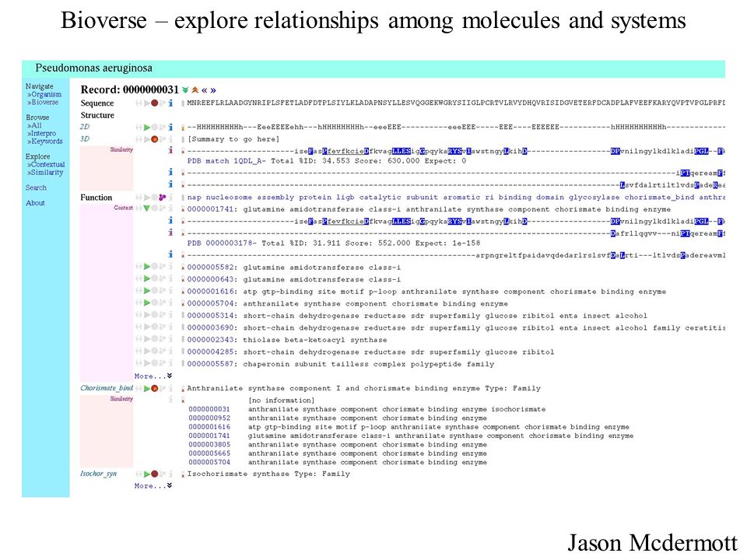Open the About page
Image resolution: width=747 pixels, height=560 pixels.
coord(35,203)
